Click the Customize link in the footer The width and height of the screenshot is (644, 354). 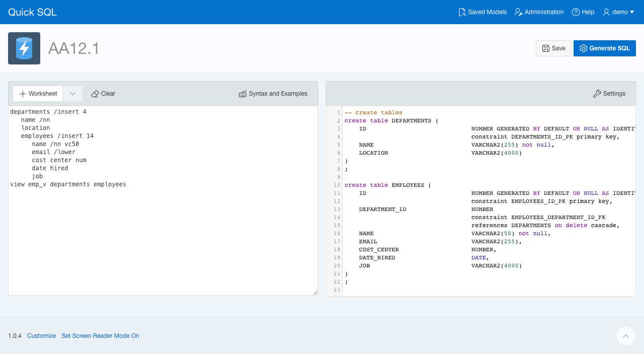(41, 336)
